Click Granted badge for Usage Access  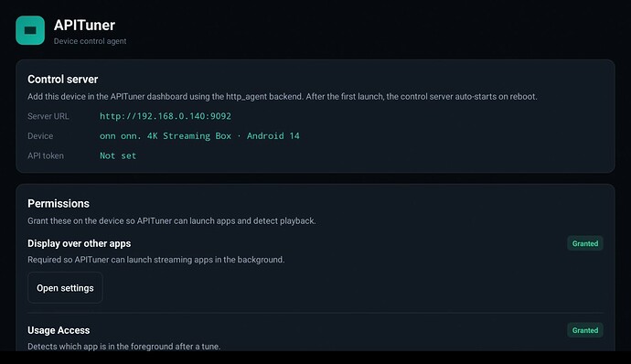pos(585,330)
